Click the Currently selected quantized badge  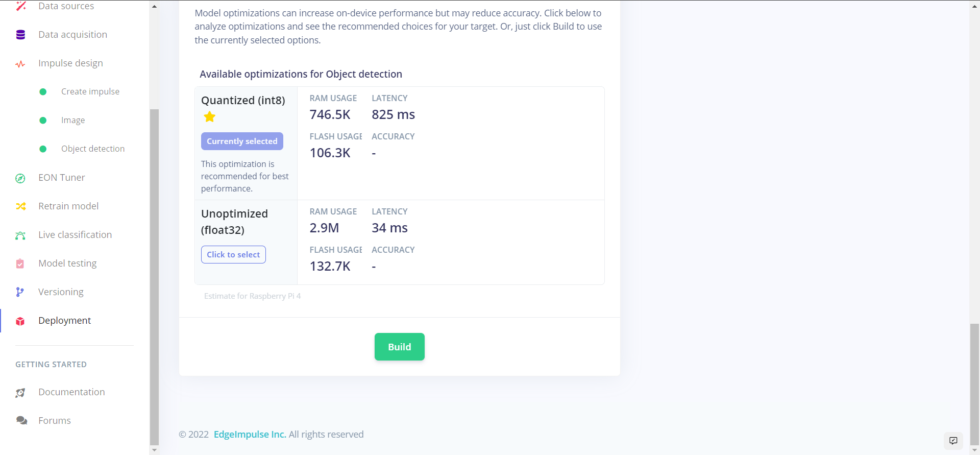click(x=242, y=141)
